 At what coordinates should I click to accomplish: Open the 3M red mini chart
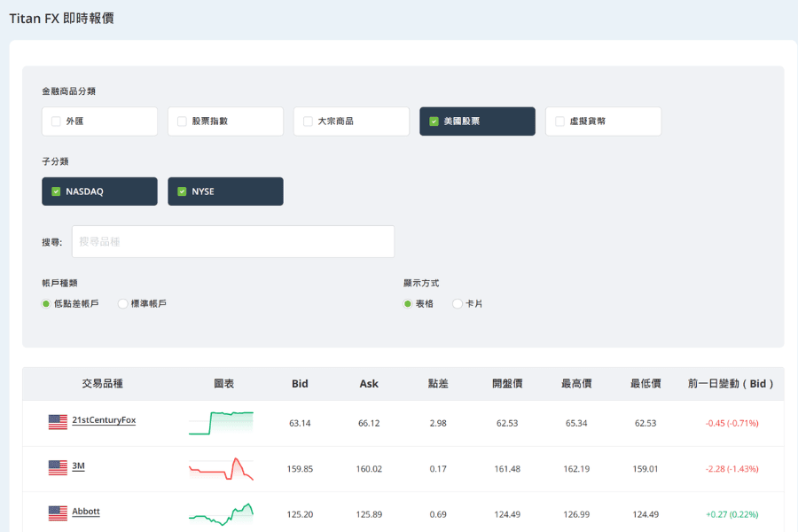221,469
